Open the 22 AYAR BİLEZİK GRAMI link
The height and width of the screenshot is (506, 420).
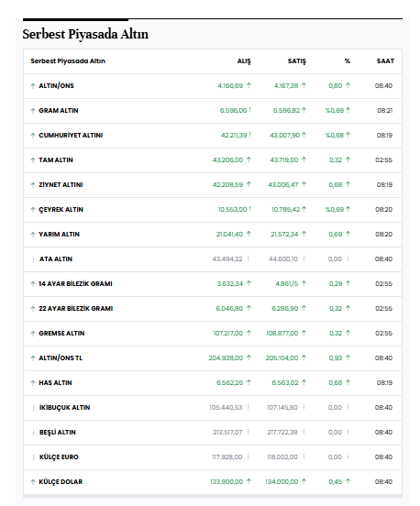tap(76, 309)
